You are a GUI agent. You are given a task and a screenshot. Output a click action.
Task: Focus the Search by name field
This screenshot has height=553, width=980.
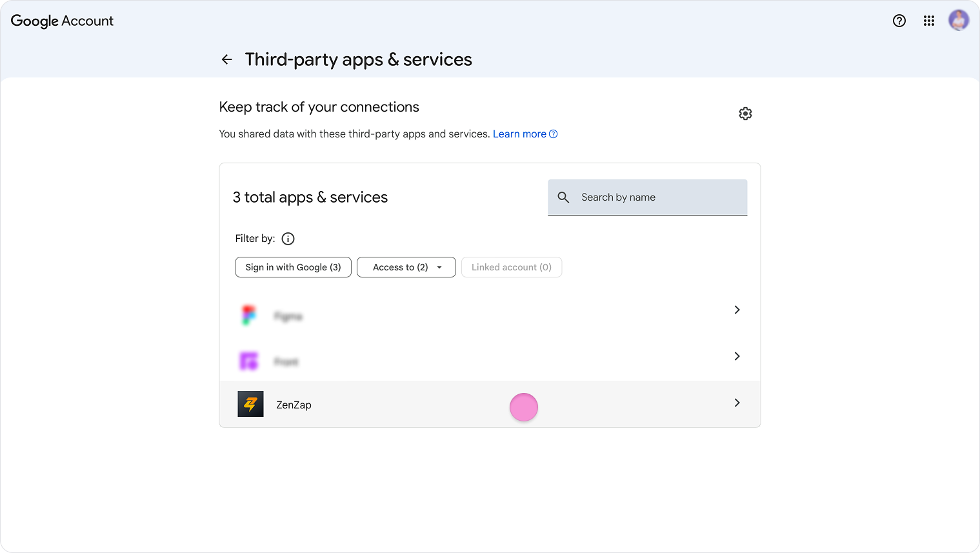[658, 197]
